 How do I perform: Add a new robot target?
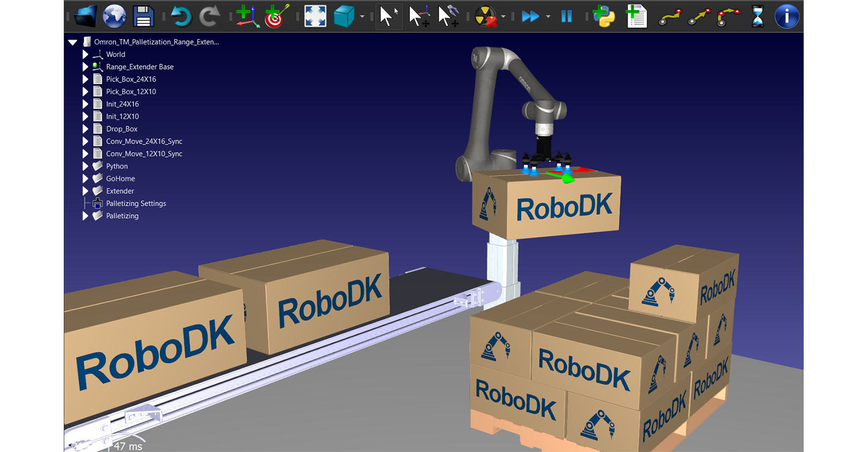click(x=276, y=17)
